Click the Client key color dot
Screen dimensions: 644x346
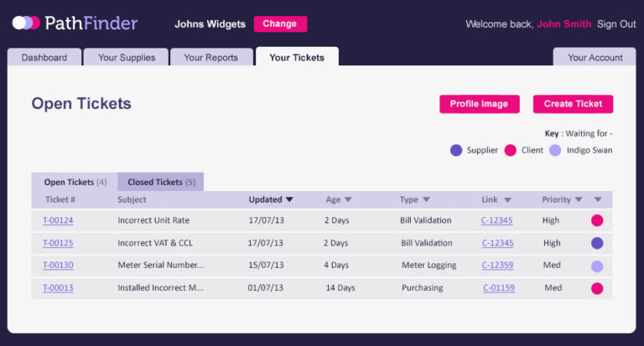[510, 151]
